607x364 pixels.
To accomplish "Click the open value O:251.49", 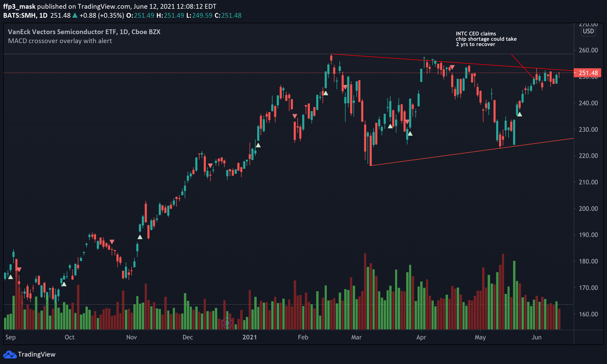I will 140,15.
